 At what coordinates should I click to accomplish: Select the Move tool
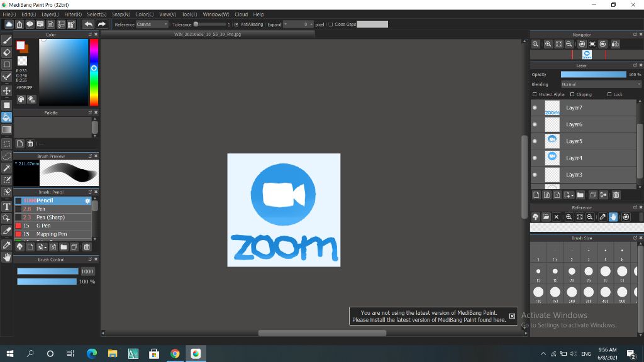(x=6, y=90)
